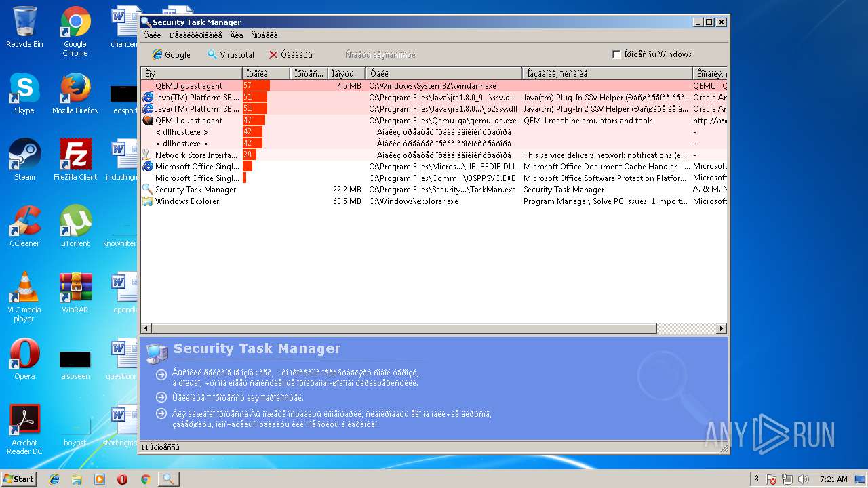The width and height of the screenshot is (868, 488).
Task: Open the fourth menu in the menu bar
Action: 264,35
